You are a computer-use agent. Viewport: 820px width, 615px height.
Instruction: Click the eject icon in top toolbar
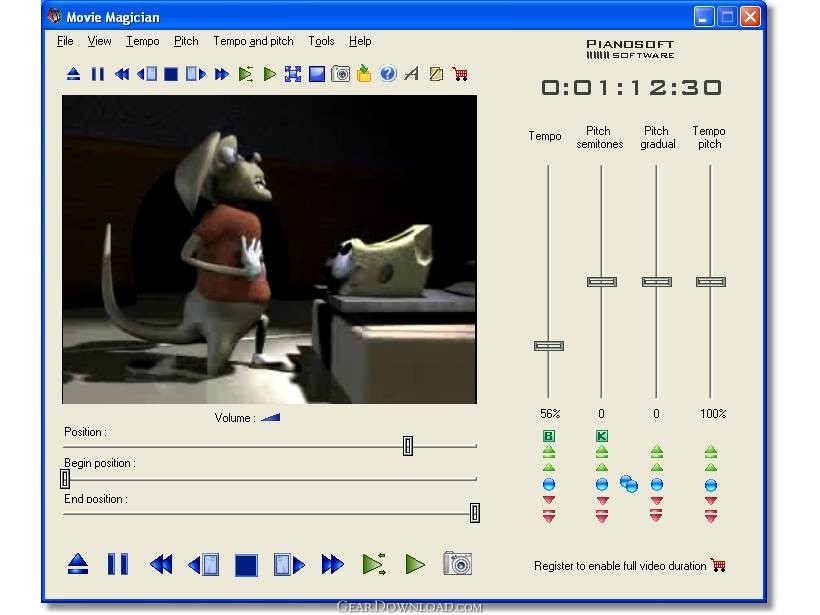pos(73,74)
